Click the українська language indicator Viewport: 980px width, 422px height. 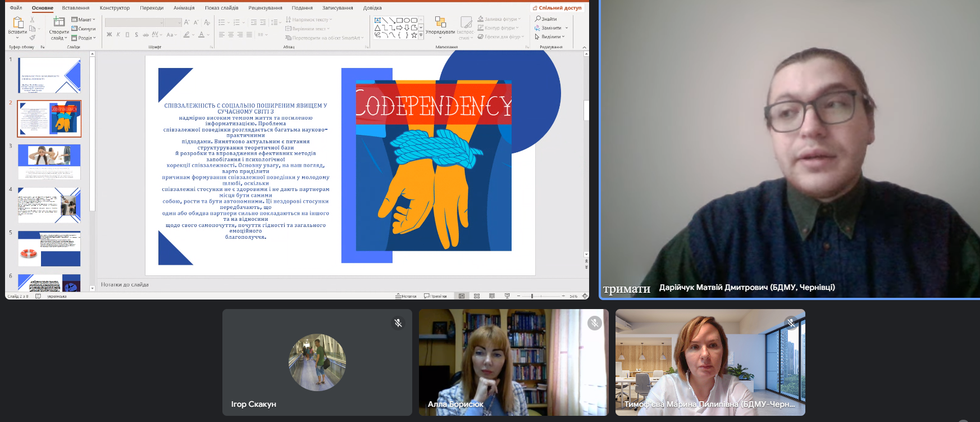point(57,296)
